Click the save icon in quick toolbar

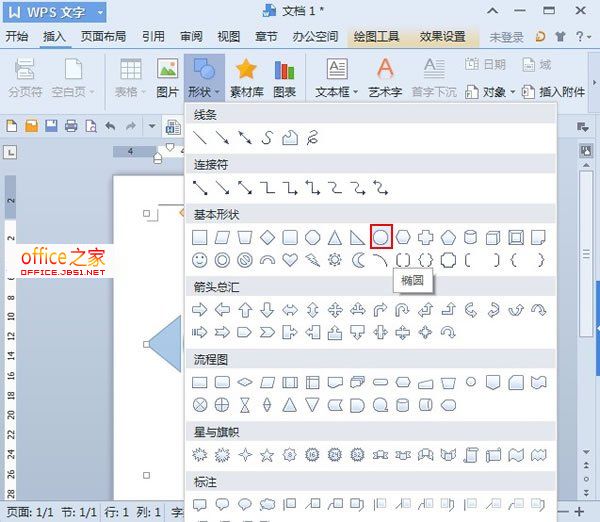coord(51,126)
